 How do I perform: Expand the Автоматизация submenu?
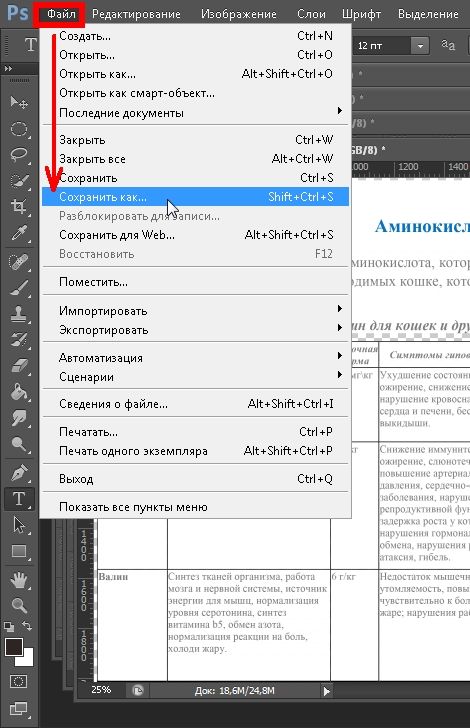pos(340,356)
